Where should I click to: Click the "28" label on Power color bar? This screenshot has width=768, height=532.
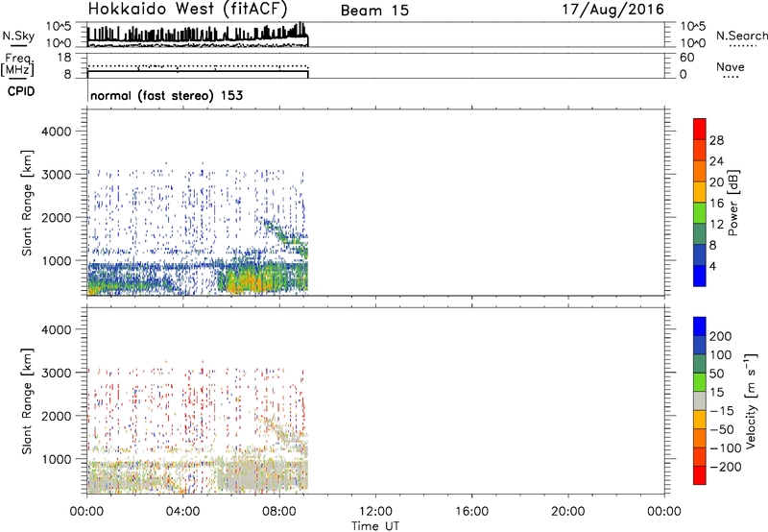pyautogui.click(x=716, y=140)
